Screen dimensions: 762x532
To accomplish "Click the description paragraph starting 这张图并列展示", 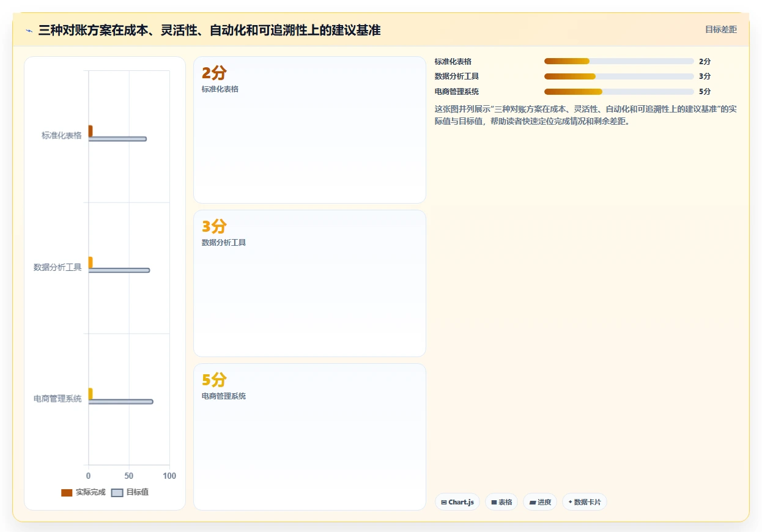I will (586, 115).
